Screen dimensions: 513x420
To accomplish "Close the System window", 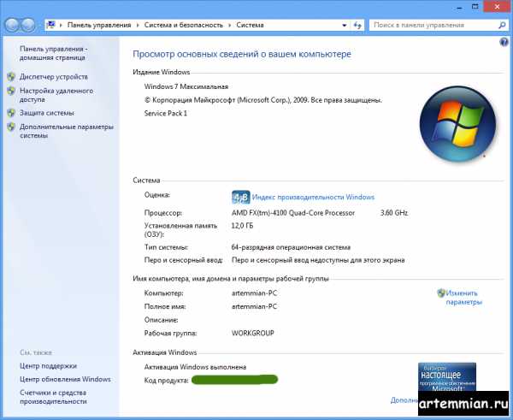I will [x=497, y=7].
